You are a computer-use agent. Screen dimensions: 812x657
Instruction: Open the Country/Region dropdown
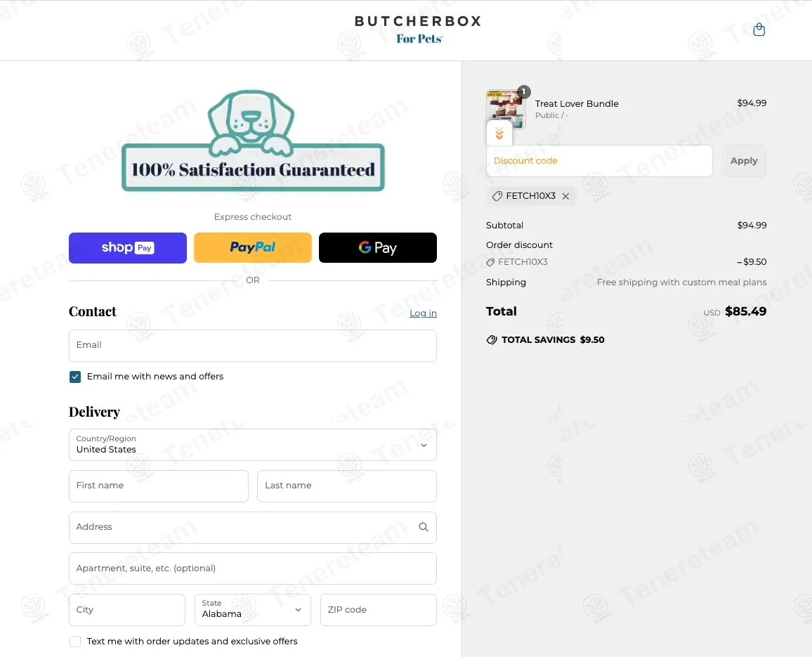253,445
